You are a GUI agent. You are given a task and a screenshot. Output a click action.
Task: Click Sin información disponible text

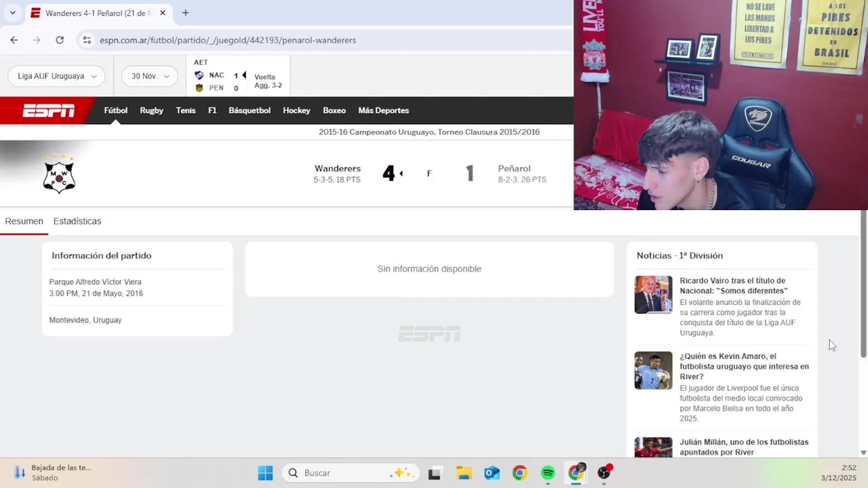[429, 269]
